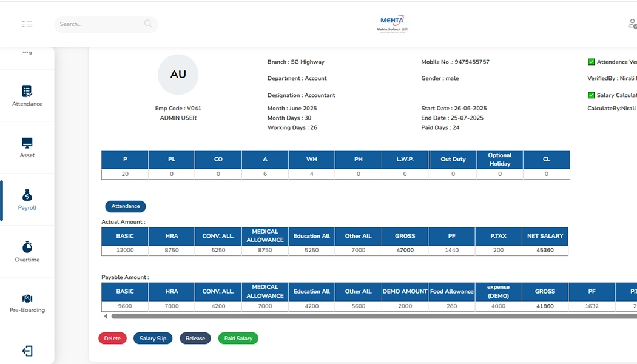The width and height of the screenshot is (637, 364).
Task: Click the hamburger list icon top left
Action: 27,24
